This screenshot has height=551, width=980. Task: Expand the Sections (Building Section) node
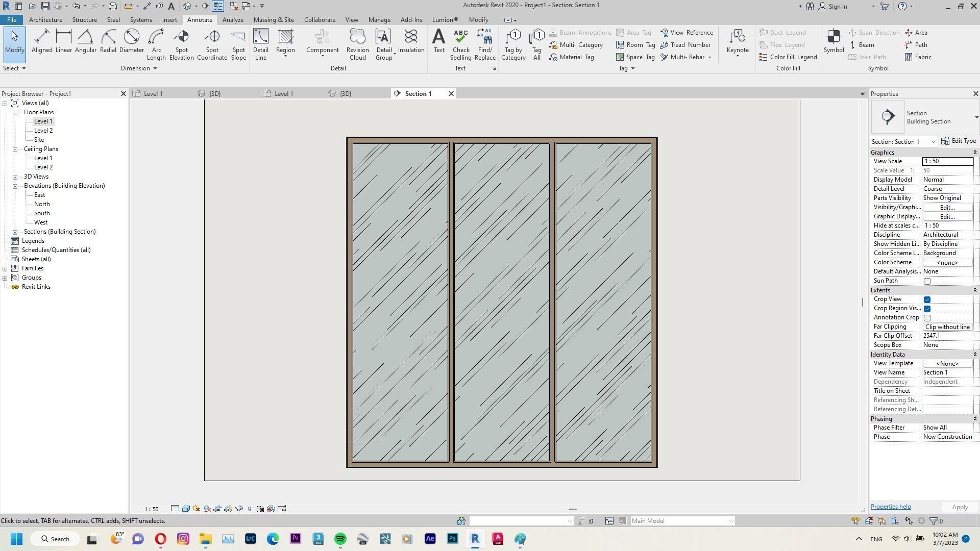[x=15, y=231]
